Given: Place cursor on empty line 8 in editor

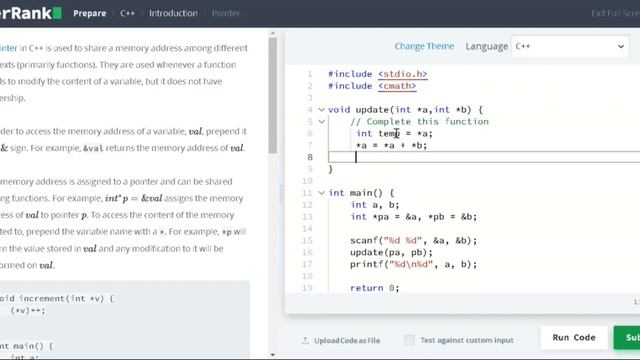Looking at the screenshot, I should 484,157.
